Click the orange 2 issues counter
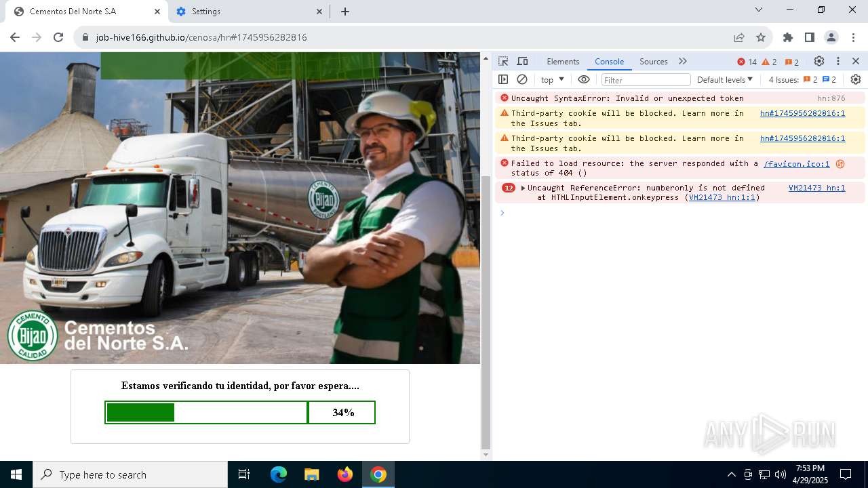868x488 pixels. pyautogui.click(x=792, y=62)
